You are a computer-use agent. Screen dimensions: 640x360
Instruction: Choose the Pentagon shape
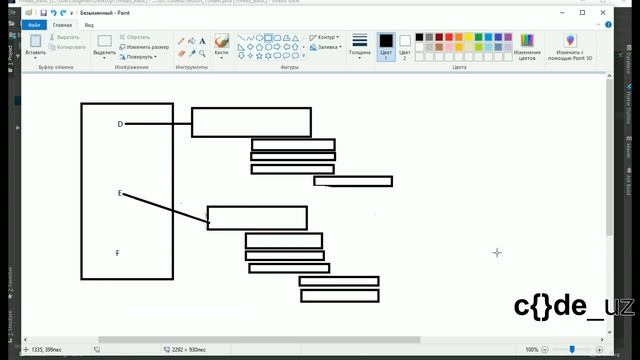[259, 47]
